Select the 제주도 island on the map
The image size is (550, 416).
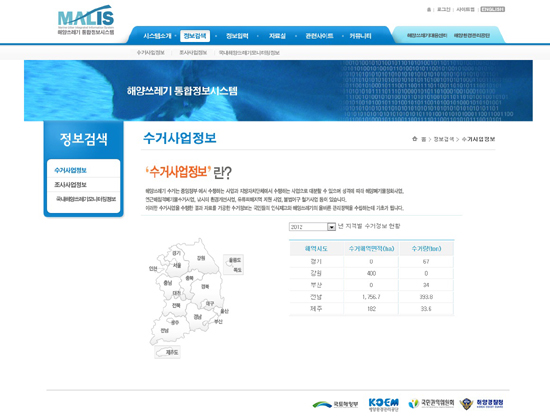tap(167, 352)
